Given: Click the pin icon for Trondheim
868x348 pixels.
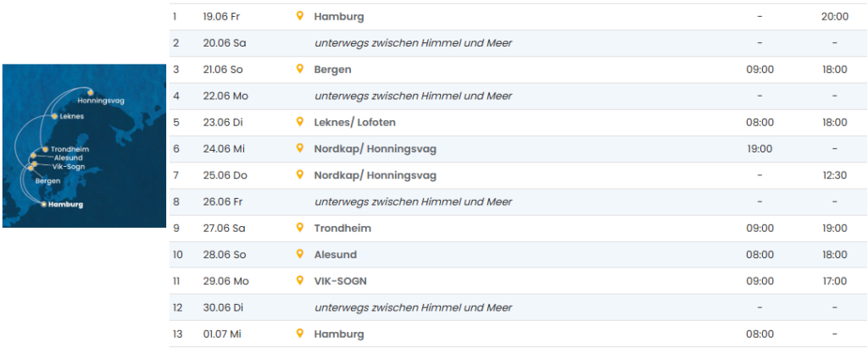Looking at the screenshot, I should pos(299,228).
